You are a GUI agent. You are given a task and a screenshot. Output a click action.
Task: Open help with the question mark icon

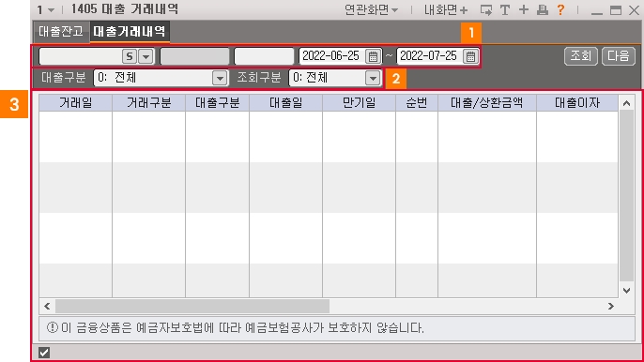[561, 10]
